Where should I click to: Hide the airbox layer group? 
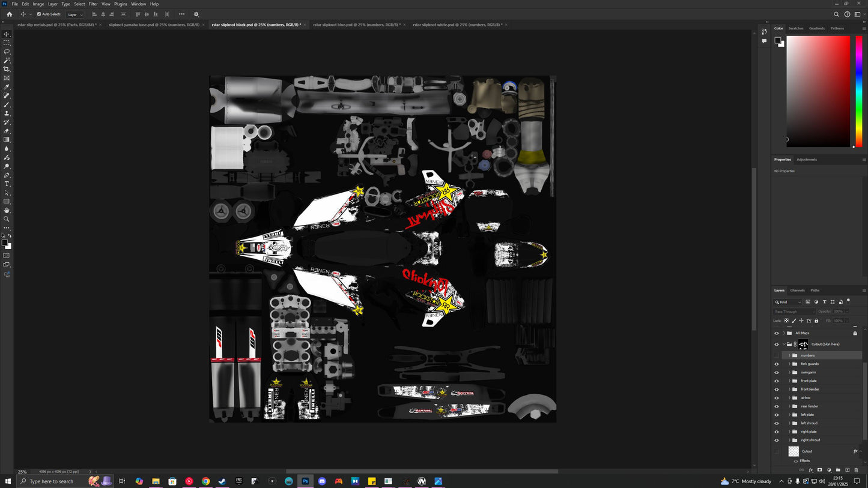coord(776,397)
